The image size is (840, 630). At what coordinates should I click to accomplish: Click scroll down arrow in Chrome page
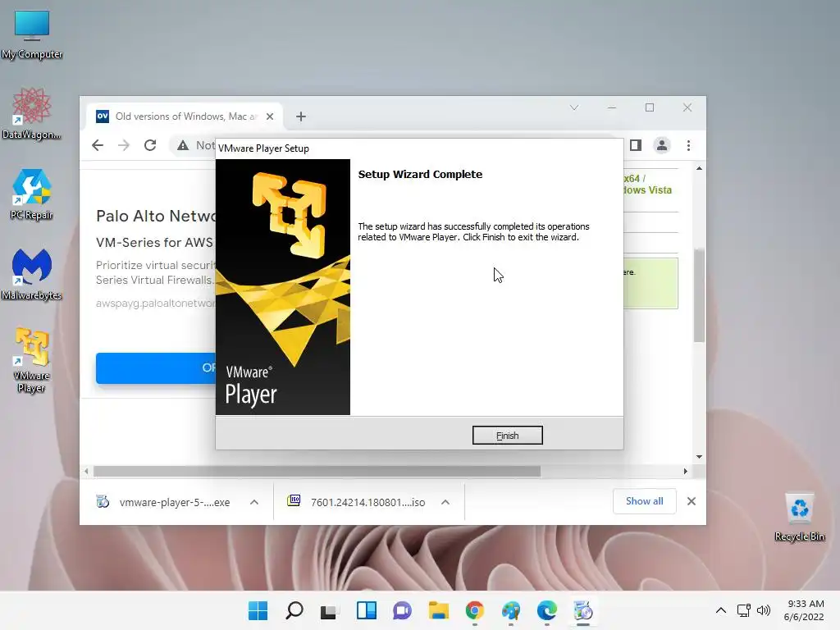pos(699,457)
